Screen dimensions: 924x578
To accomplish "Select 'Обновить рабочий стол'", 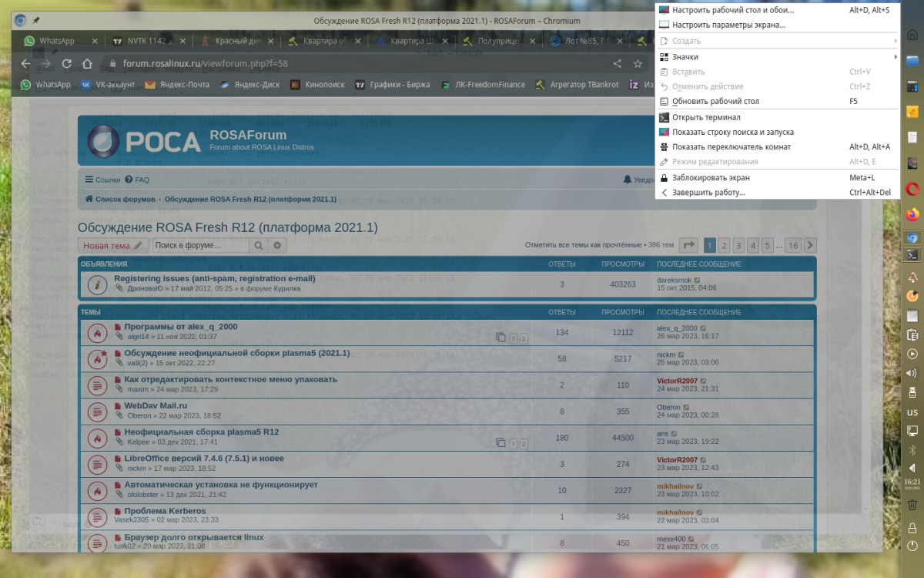I will 776,101.
